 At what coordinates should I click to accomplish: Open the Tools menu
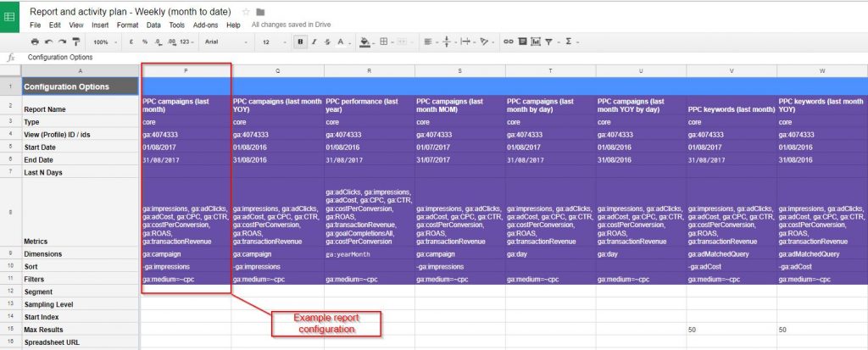coord(177,25)
